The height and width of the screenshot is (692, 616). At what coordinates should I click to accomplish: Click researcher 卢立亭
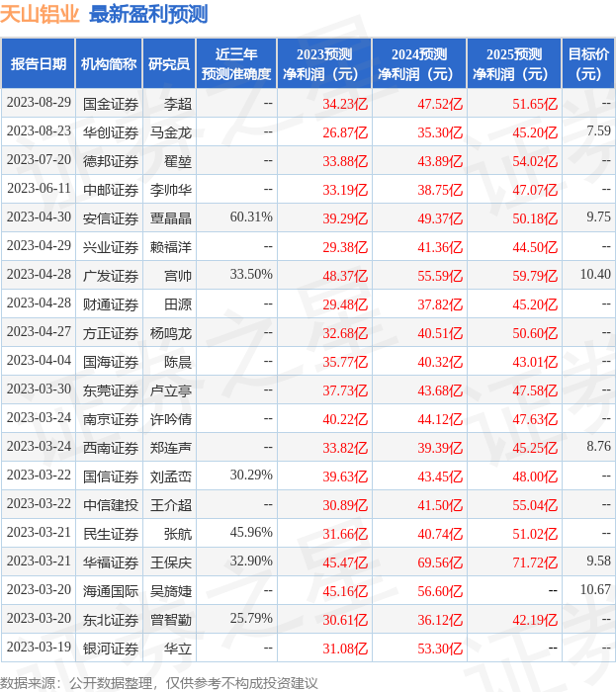(x=171, y=390)
